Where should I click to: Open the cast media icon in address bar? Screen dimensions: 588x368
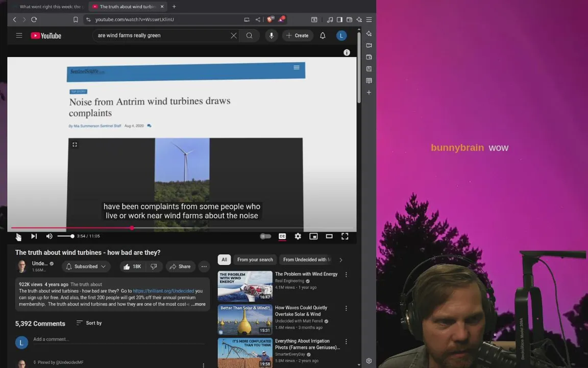247,19
